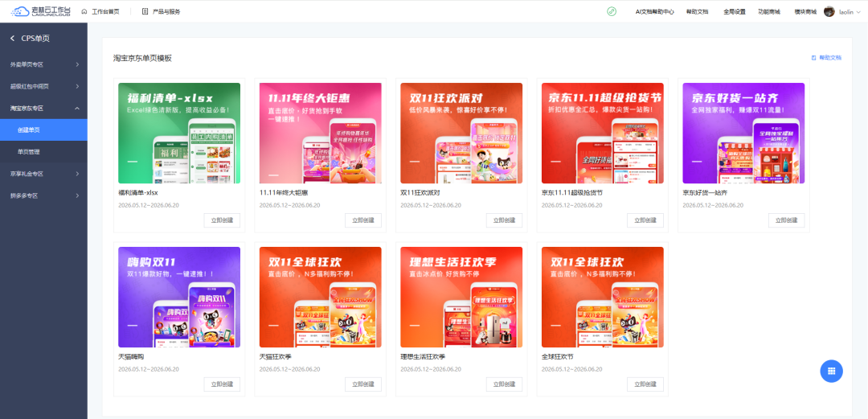The width and height of the screenshot is (868, 419).
Task: Create page from 福利清单-xlsx via 立即创建
Action: click(x=222, y=220)
